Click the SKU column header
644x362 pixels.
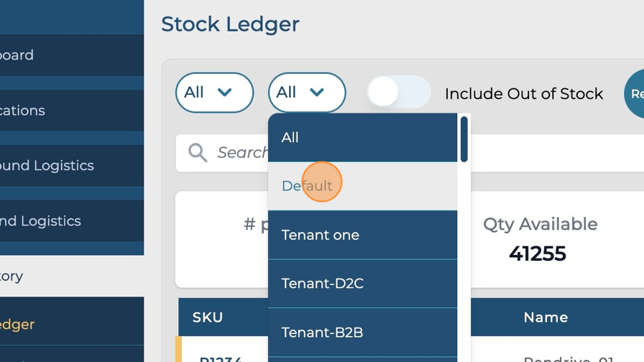[x=208, y=317]
